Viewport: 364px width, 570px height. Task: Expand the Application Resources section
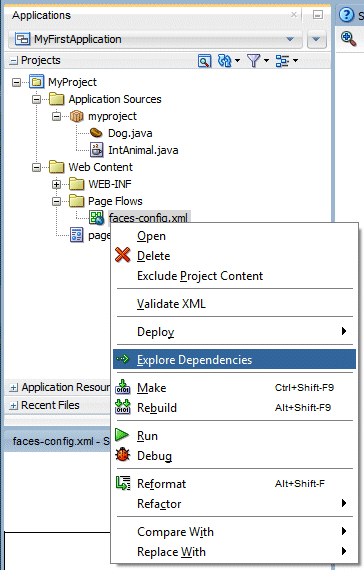pyautogui.click(x=13, y=388)
